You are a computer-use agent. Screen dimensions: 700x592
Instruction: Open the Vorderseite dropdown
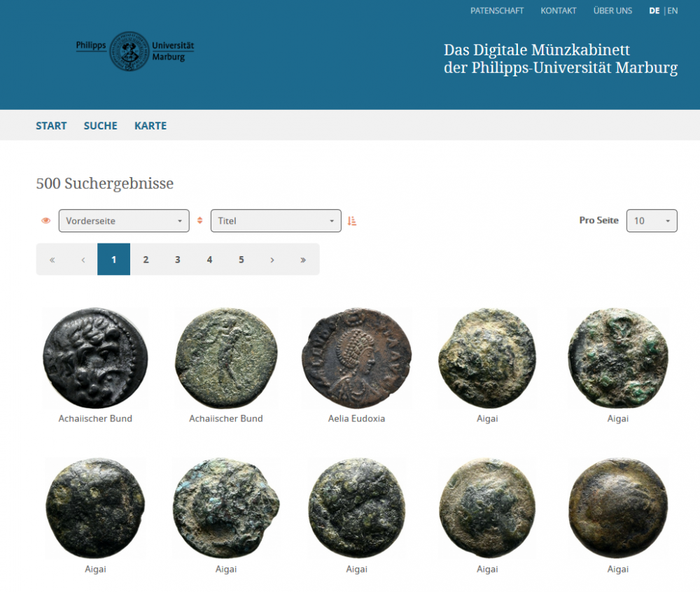pyautogui.click(x=124, y=220)
